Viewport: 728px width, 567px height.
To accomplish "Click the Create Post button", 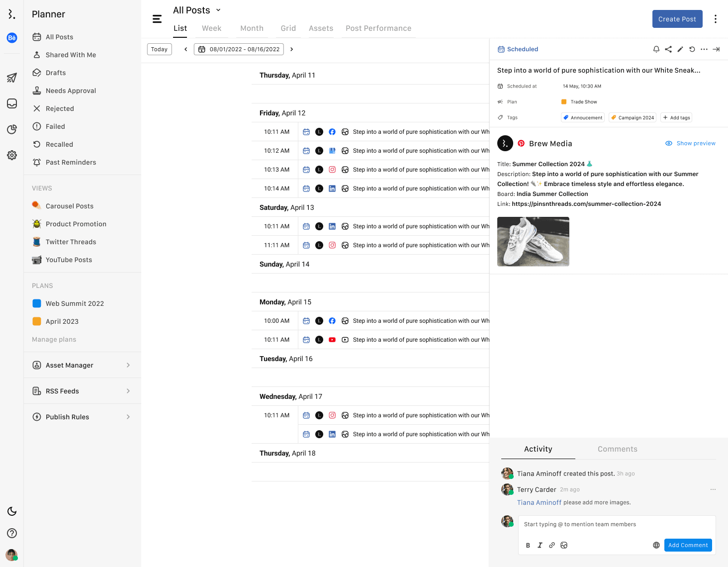I will tap(677, 19).
